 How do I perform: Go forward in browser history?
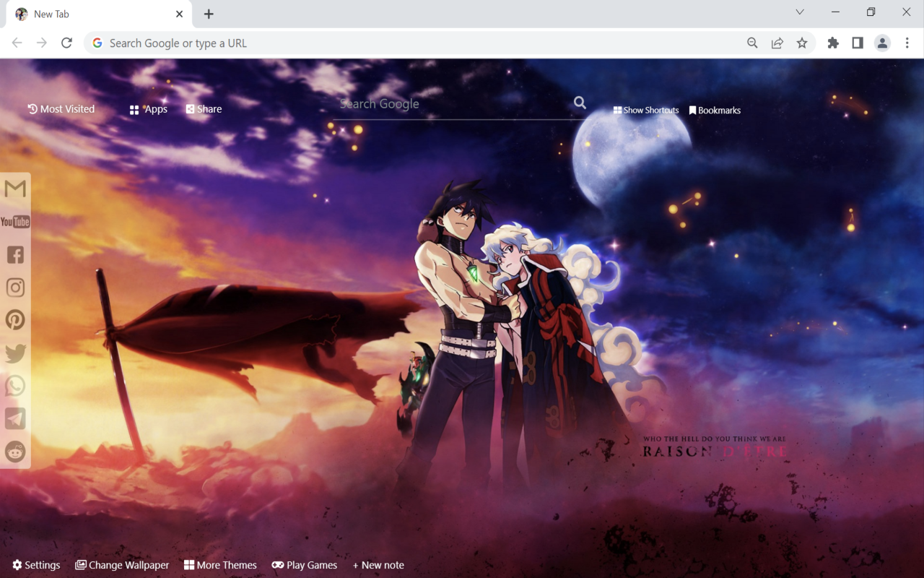(42, 43)
